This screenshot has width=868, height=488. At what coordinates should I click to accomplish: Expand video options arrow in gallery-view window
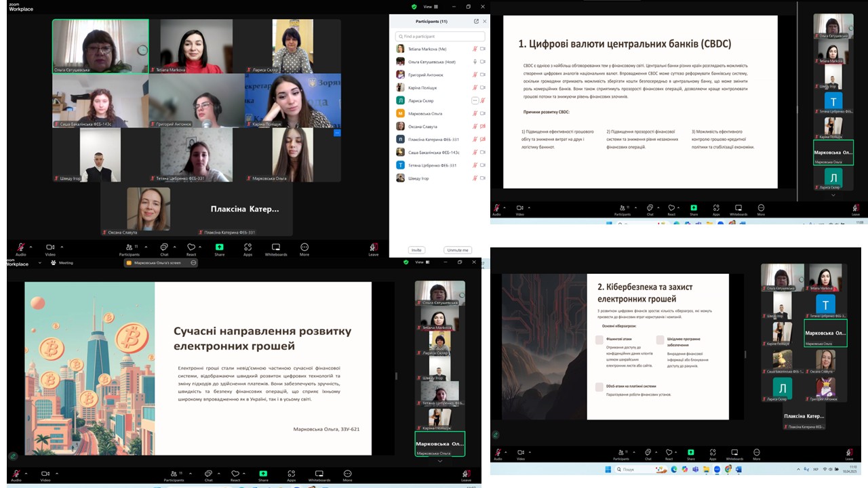pos(62,246)
